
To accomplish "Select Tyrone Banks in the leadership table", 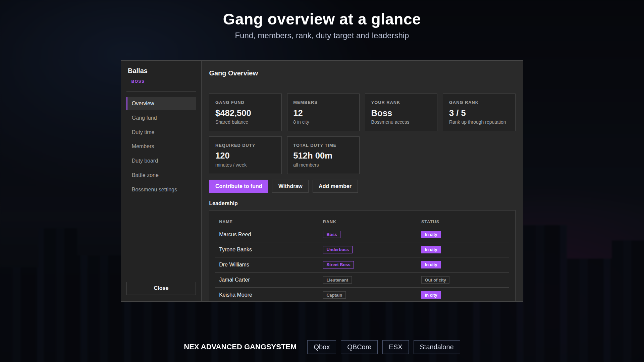I will click(x=362, y=250).
